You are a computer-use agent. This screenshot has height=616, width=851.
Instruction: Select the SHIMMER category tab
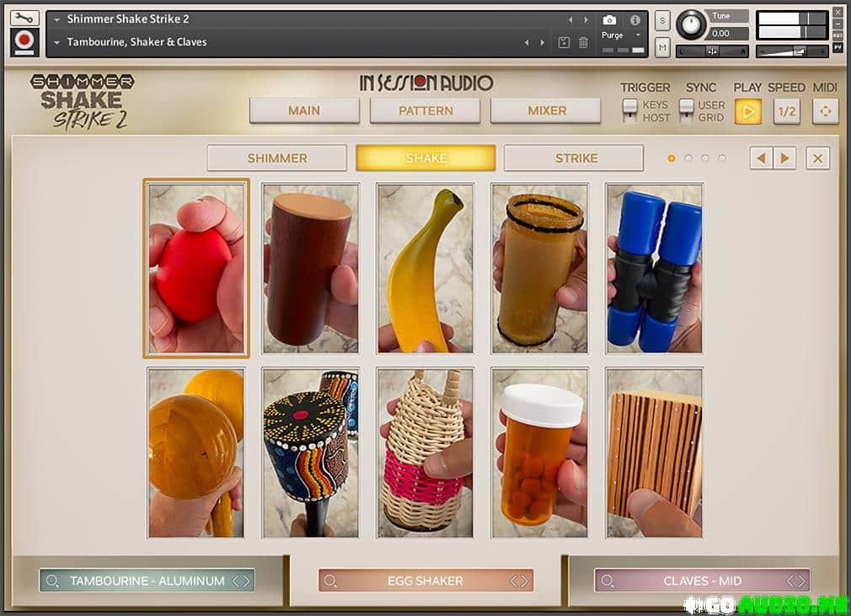tap(277, 158)
